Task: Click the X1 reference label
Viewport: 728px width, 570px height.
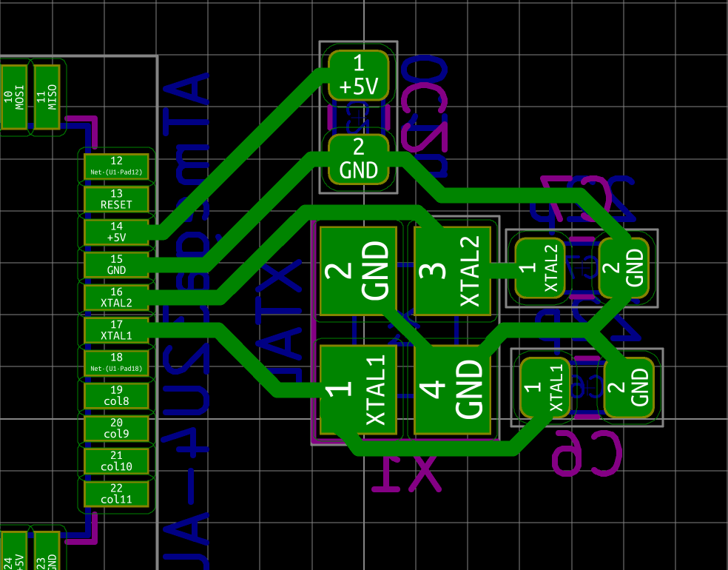Action: coord(407,474)
